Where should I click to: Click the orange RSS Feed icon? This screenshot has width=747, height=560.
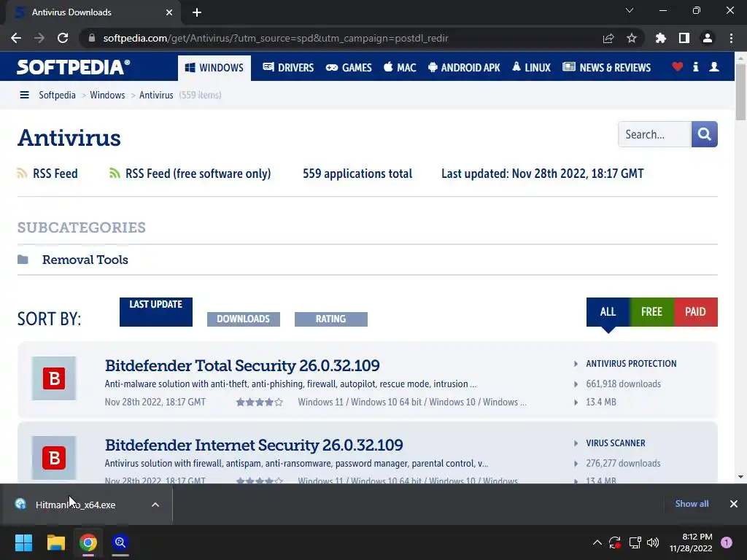coord(22,174)
